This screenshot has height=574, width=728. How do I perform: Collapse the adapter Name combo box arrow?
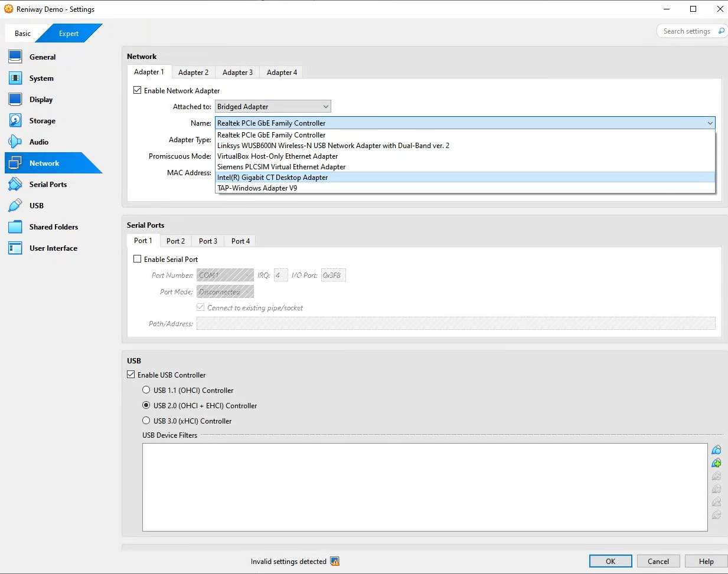pyautogui.click(x=710, y=123)
